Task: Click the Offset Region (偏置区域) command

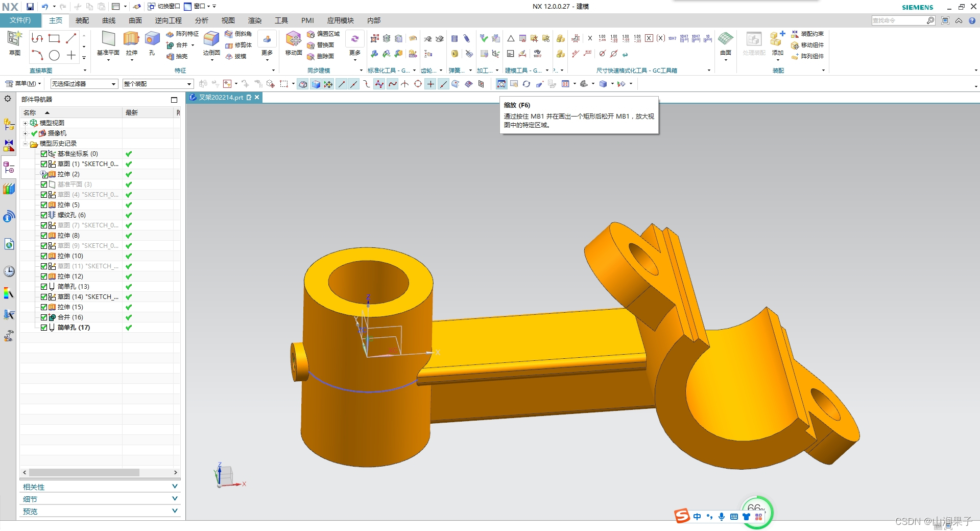Action: point(323,34)
